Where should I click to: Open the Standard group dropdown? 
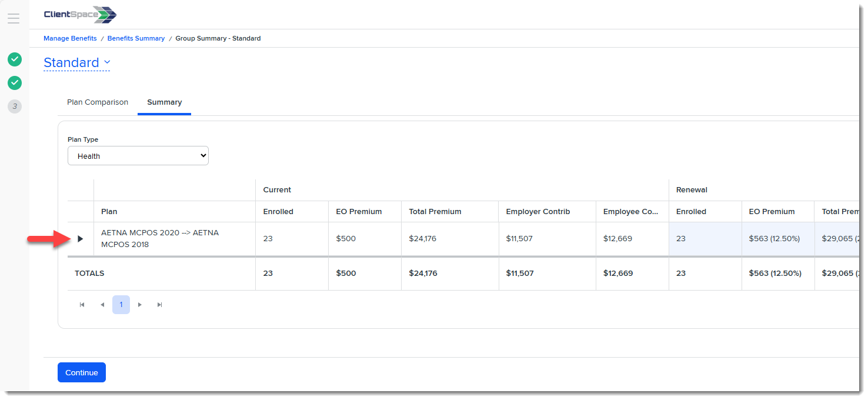click(x=77, y=63)
